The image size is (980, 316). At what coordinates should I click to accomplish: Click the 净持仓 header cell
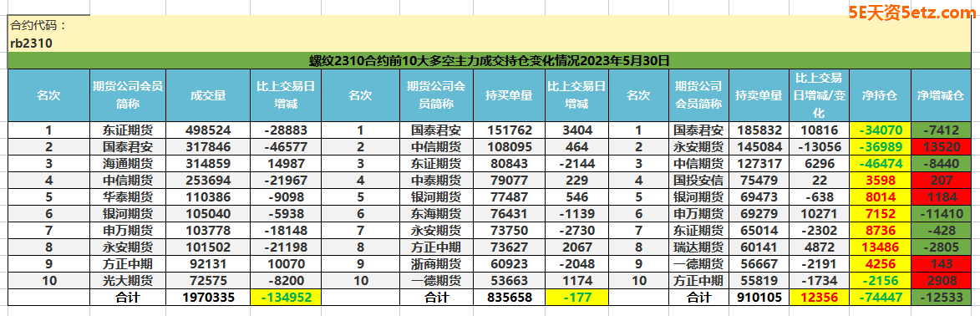click(880, 95)
